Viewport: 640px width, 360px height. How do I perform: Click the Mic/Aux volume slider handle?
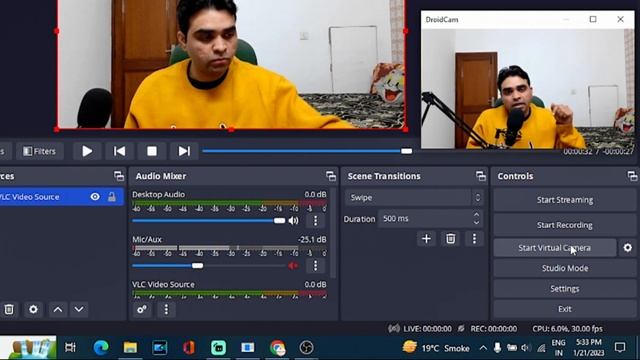(x=198, y=266)
